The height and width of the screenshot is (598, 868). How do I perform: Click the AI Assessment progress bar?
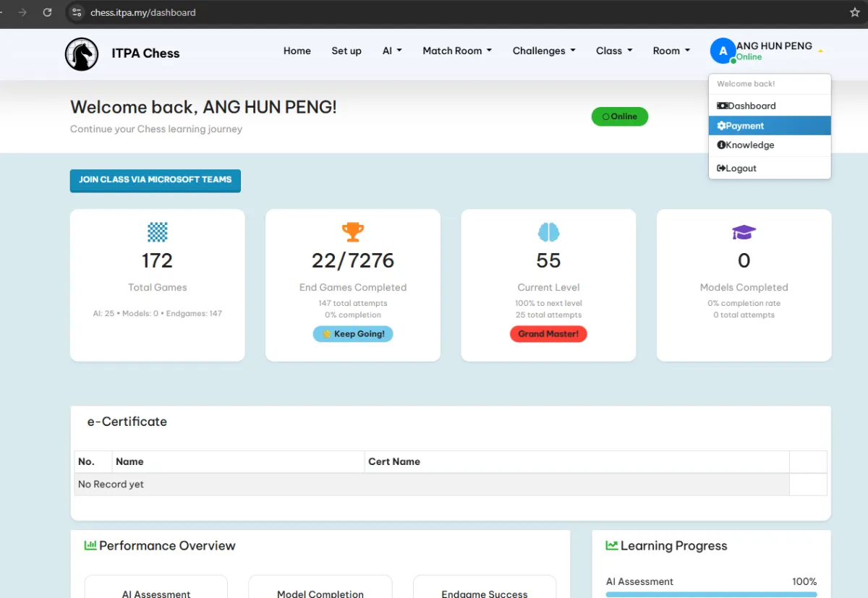click(x=711, y=594)
